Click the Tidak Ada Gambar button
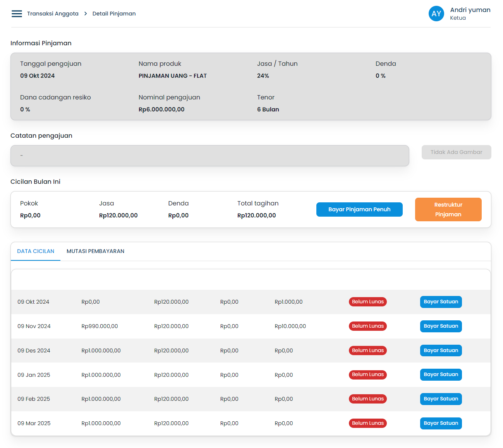Screen dimensions: 503x448 click(456, 152)
